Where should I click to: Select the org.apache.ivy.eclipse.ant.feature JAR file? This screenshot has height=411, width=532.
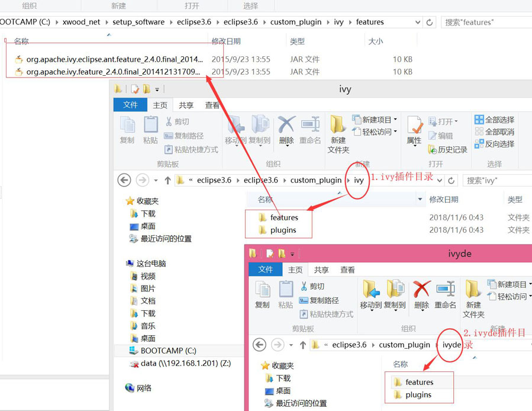114,59
